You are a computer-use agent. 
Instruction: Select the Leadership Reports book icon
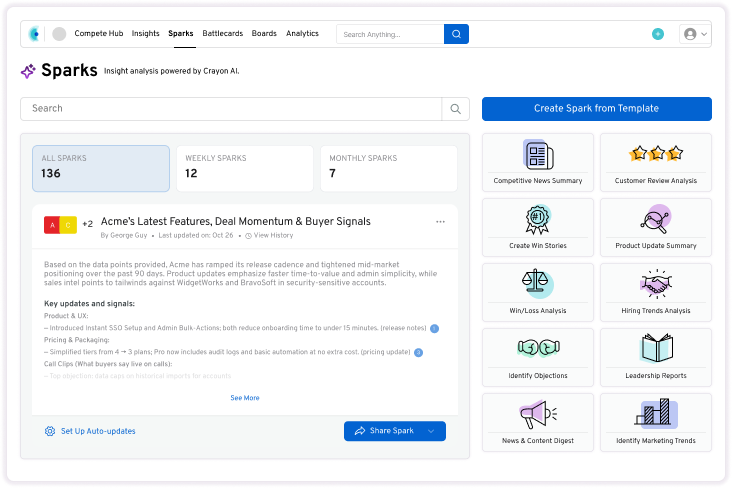point(656,349)
